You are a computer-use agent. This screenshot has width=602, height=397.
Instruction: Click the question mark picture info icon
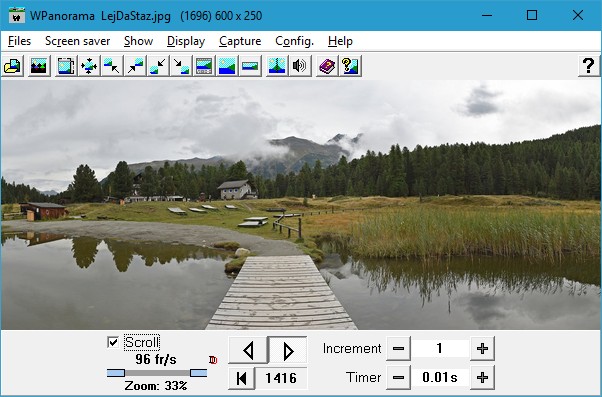(x=350, y=66)
